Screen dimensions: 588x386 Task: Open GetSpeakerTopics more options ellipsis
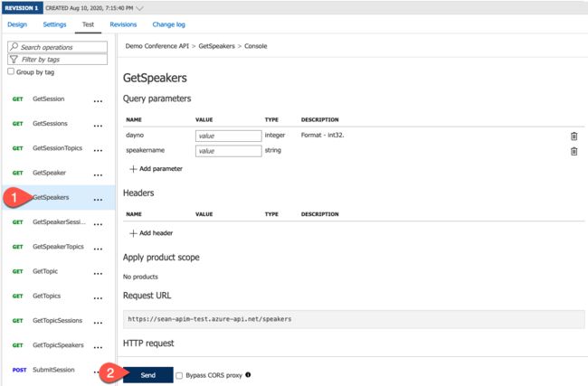coord(98,249)
